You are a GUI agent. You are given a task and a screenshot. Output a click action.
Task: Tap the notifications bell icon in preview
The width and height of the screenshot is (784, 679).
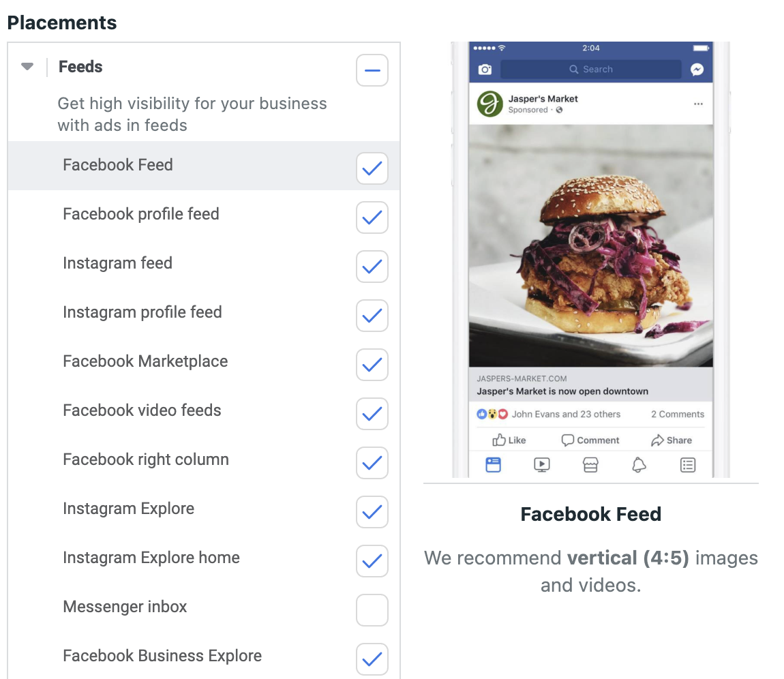(639, 465)
